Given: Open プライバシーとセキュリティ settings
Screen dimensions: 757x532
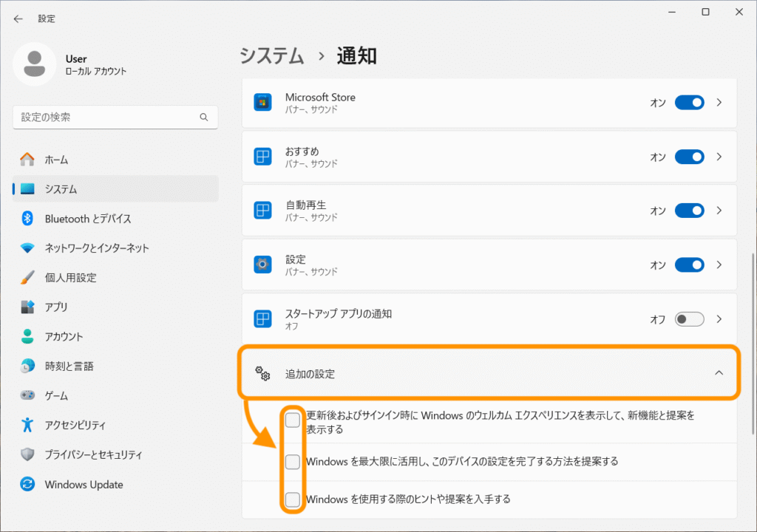Looking at the screenshot, I should coord(115,454).
